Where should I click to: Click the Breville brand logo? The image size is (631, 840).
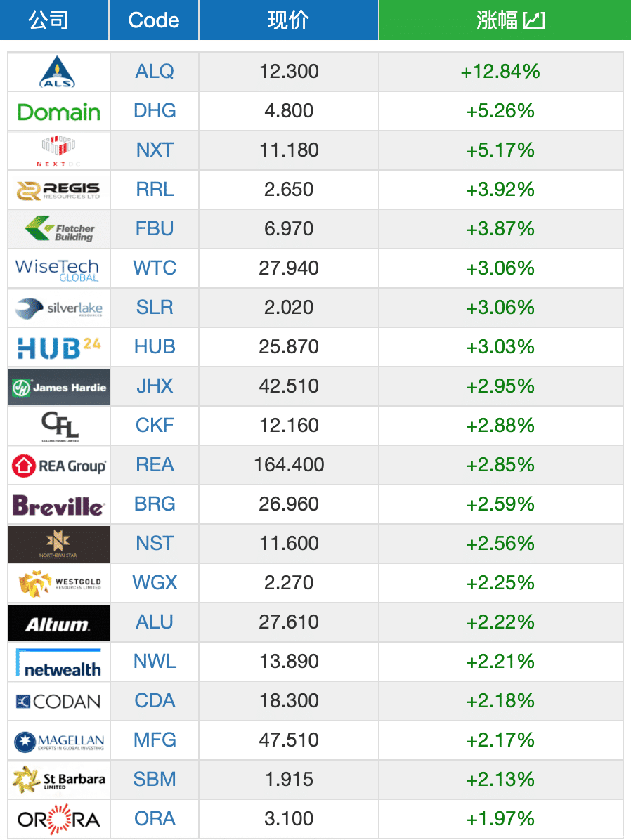(x=58, y=505)
